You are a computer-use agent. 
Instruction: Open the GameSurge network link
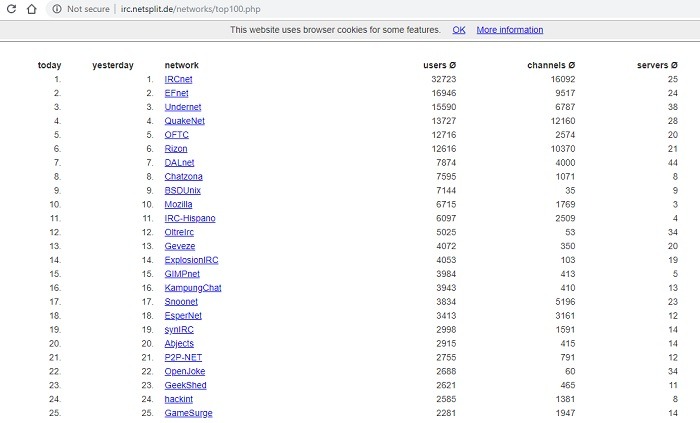(188, 413)
